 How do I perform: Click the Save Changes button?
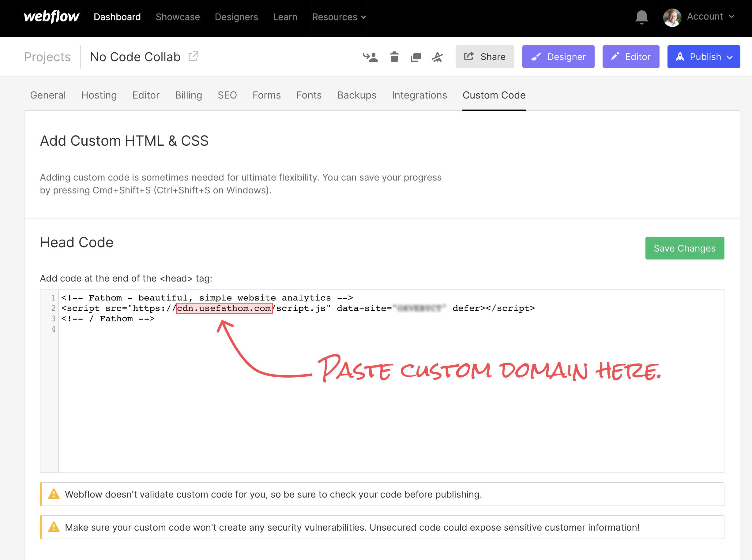click(685, 248)
